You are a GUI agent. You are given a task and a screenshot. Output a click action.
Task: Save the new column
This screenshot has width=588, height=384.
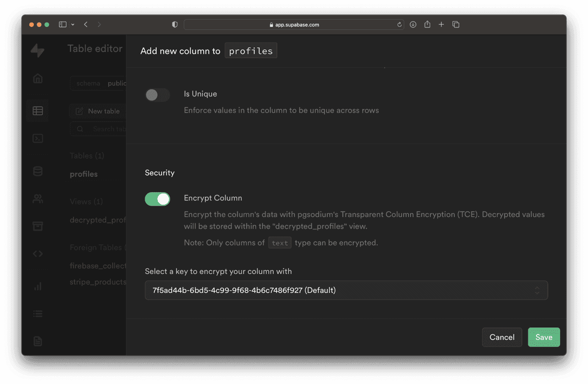pos(544,337)
